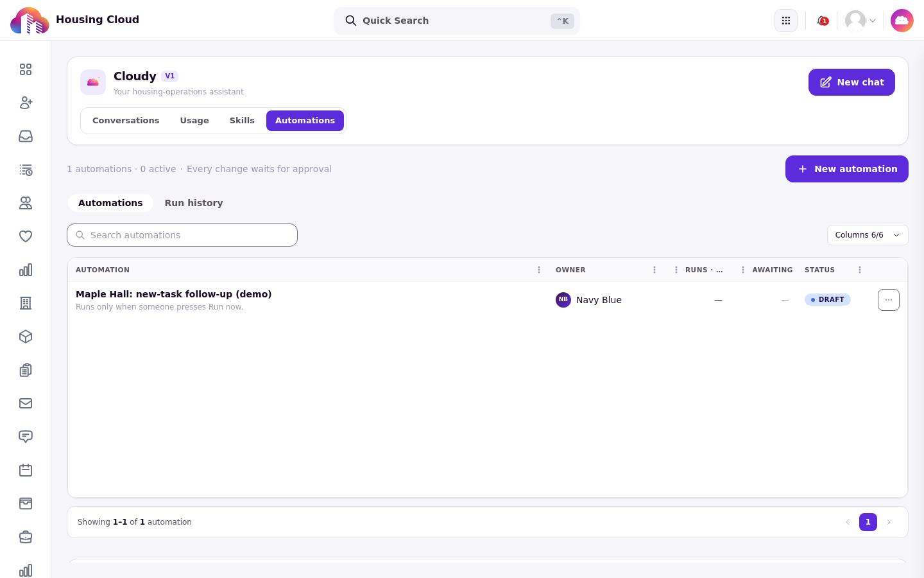
Task: Open the clipboard icon in the sidebar
Action: click(x=26, y=370)
